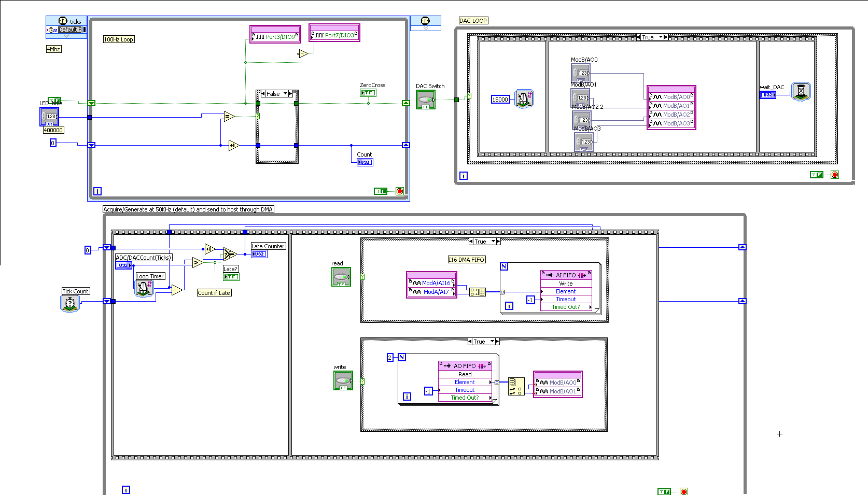Click the ModB/AO0 numeric control in DAC-LOOP
This screenshot has height=495, width=868.
click(x=581, y=73)
